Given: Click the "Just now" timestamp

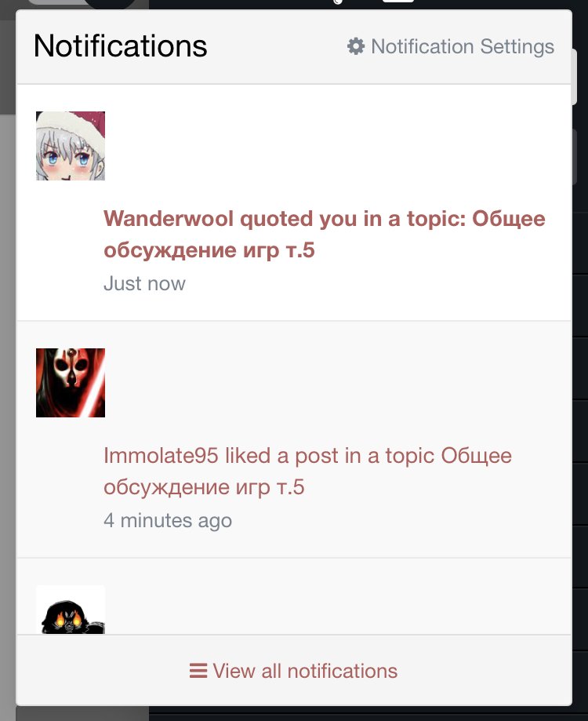Looking at the screenshot, I should [x=144, y=283].
